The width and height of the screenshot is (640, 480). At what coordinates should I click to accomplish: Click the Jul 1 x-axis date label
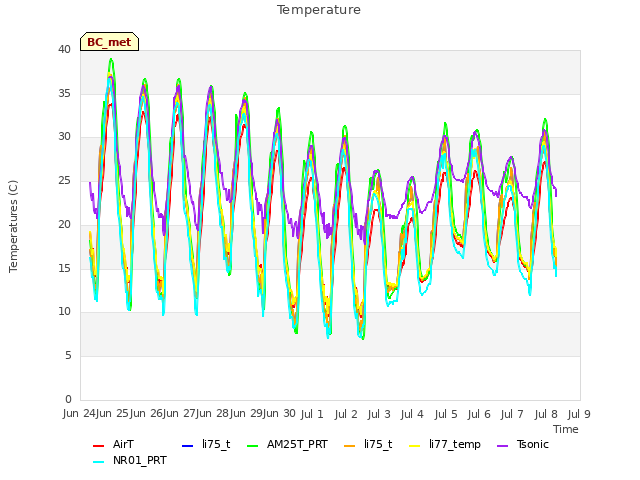tap(312, 414)
